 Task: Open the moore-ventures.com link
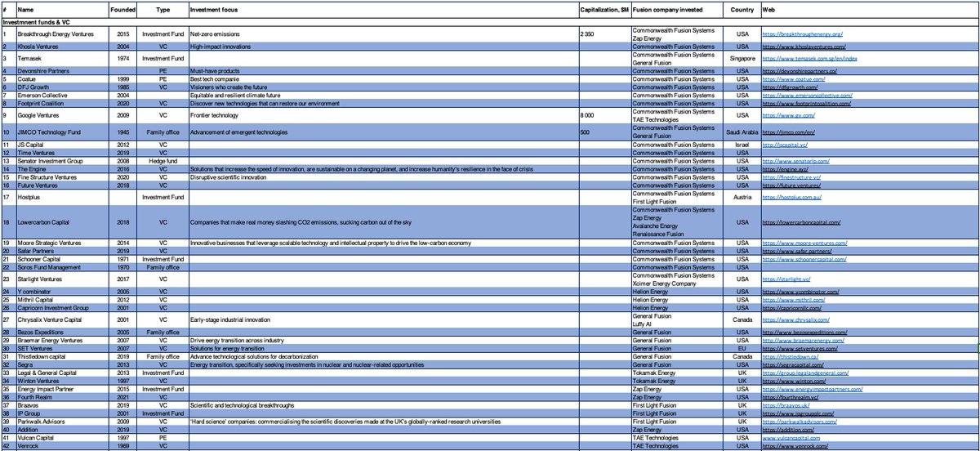pos(804,243)
